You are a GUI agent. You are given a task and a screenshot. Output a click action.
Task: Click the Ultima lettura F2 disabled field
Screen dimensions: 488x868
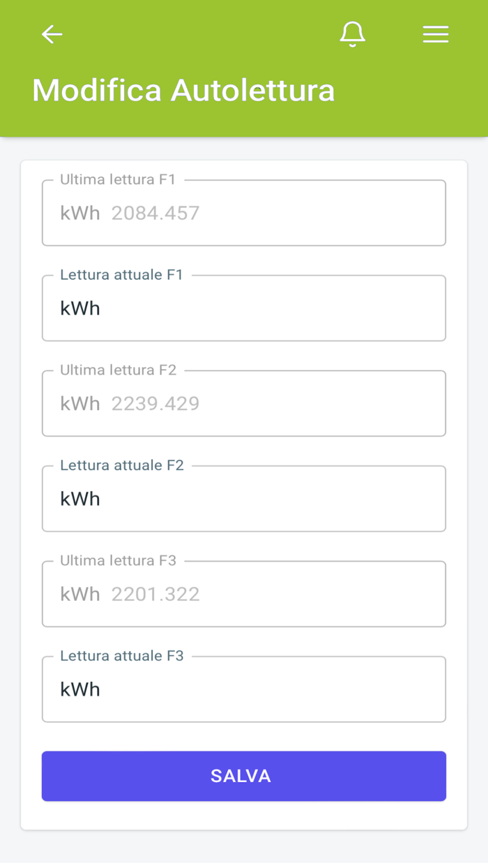click(314, 404)
